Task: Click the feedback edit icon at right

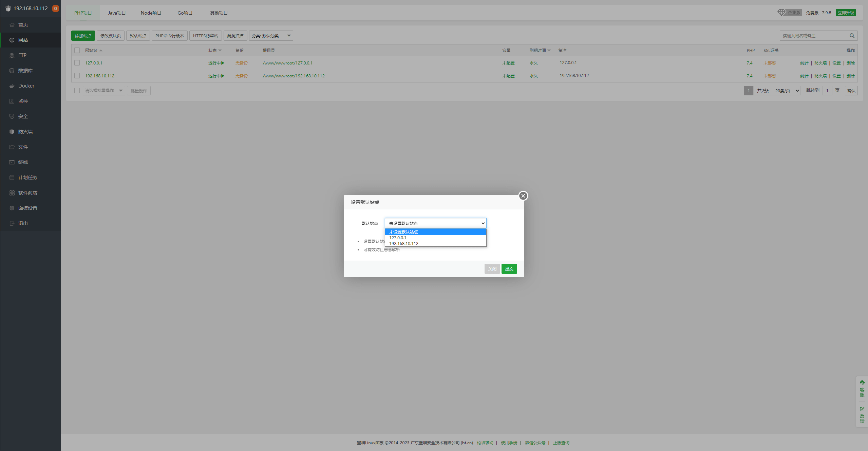Action: pos(862,409)
